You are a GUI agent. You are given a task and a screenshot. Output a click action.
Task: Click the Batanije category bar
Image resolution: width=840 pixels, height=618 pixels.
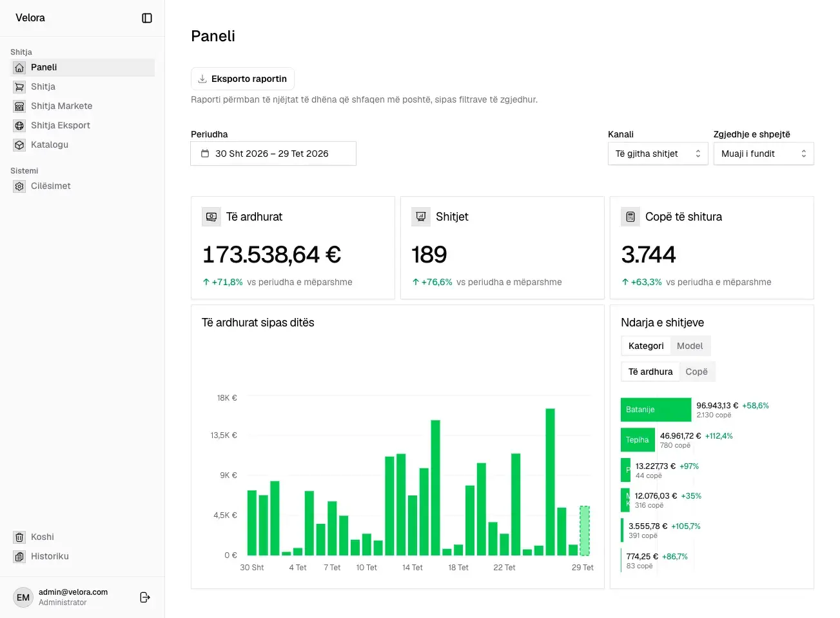click(656, 410)
